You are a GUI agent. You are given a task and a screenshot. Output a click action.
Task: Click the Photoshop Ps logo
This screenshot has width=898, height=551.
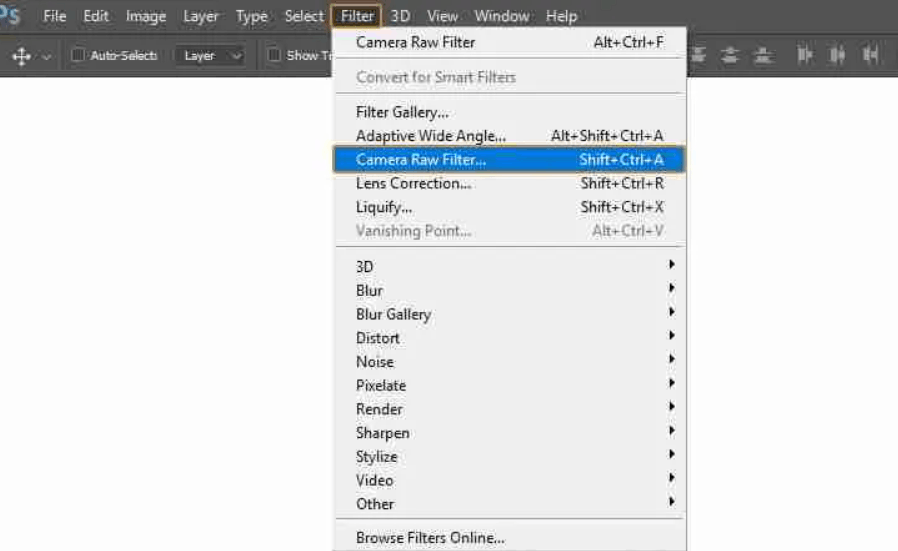tap(10, 15)
